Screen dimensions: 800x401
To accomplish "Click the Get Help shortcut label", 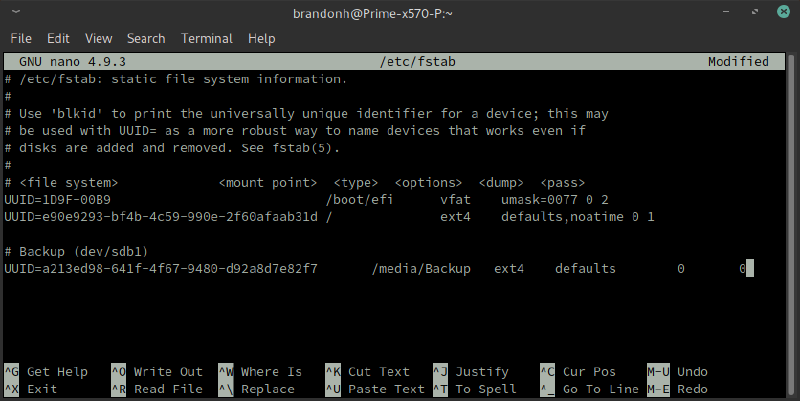I will tap(58, 372).
